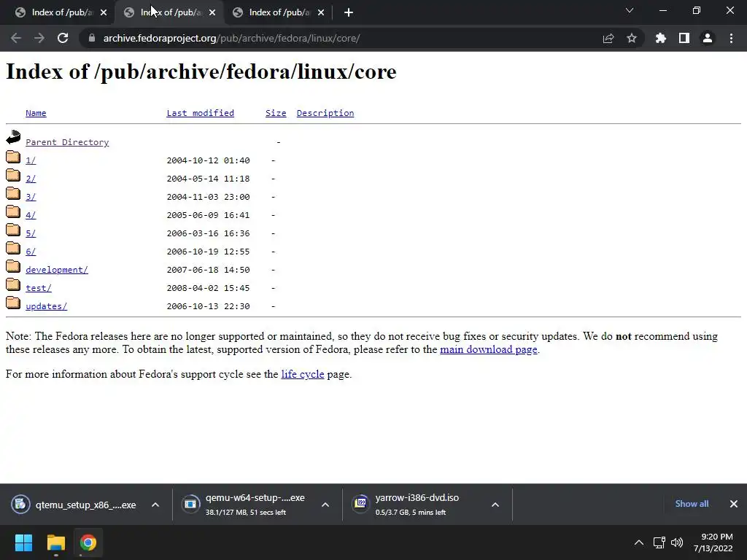Open the volume tray icon
The image size is (747, 560).
point(676,542)
